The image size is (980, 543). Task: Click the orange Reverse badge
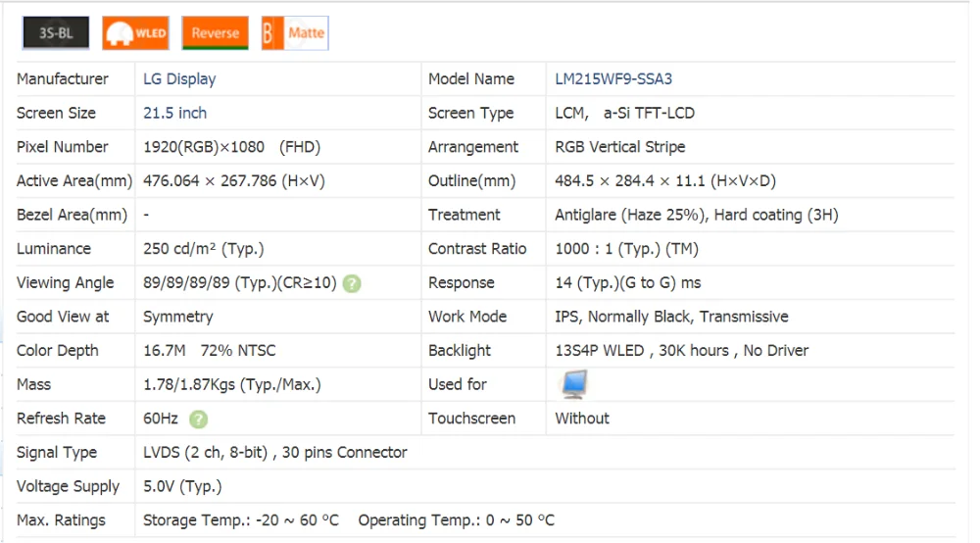(x=215, y=33)
